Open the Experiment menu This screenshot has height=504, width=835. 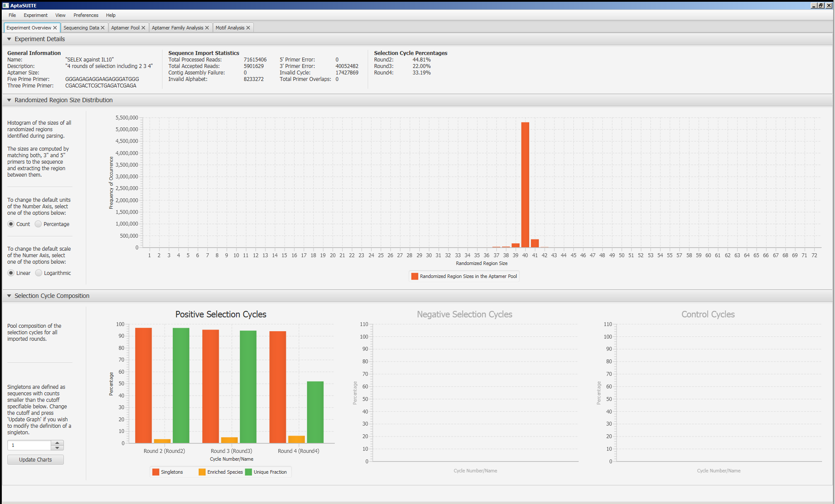(36, 15)
